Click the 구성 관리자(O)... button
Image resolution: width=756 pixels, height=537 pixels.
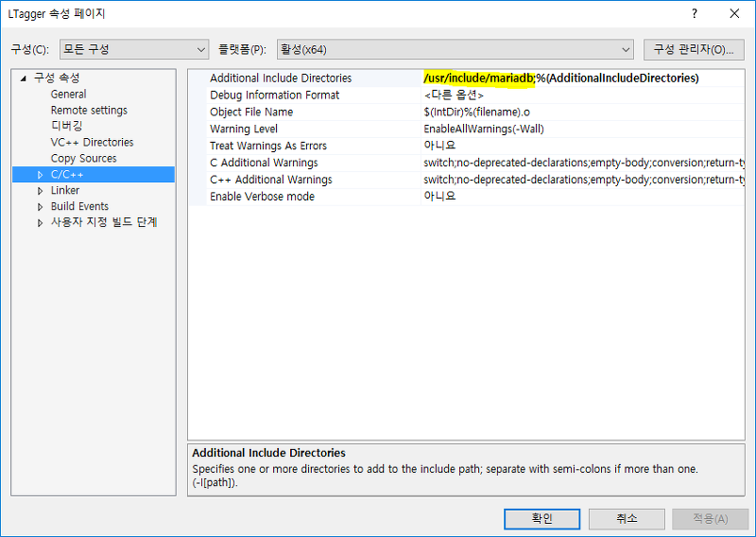click(694, 50)
